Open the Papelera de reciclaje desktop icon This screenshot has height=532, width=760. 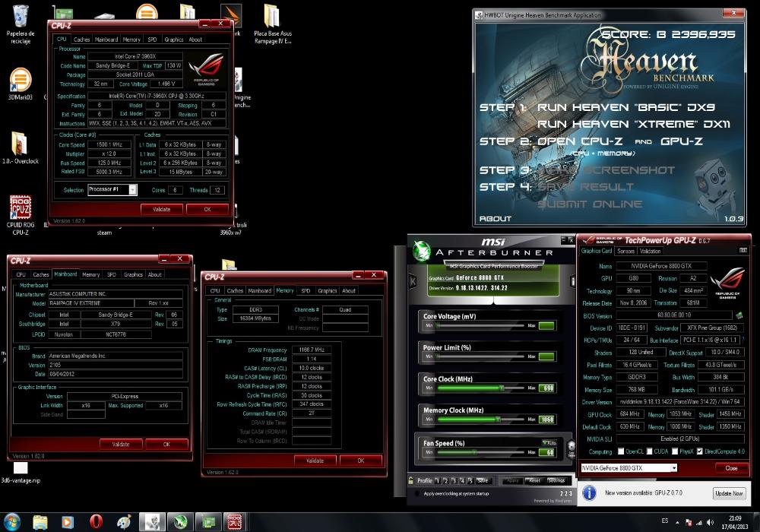(21, 24)
